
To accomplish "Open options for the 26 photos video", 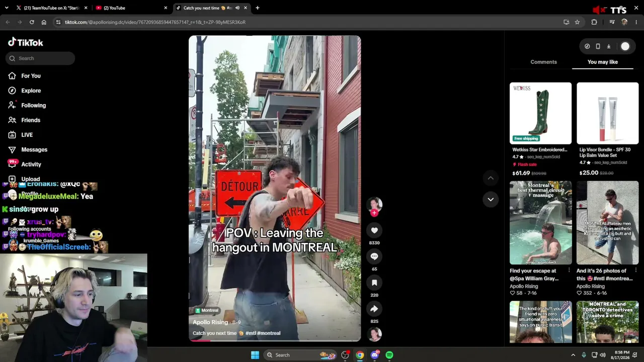I will point(636,270).
